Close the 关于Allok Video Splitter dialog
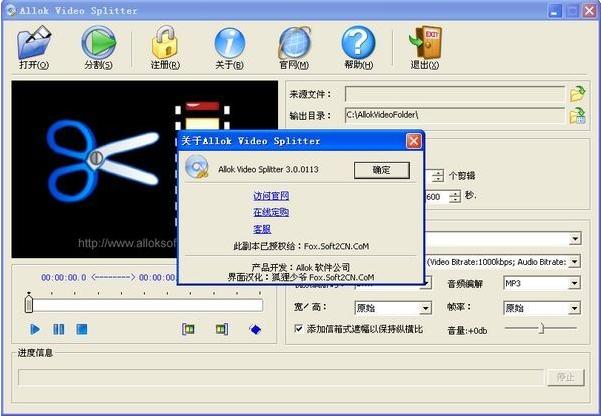The image size is (601, 417). tap(414, 141)
